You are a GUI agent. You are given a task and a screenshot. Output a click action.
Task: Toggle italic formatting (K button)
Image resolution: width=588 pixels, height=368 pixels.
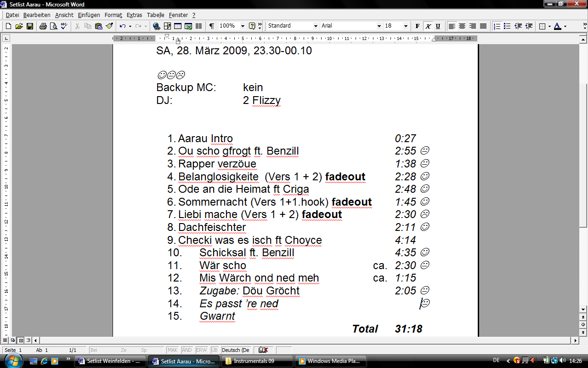428,26
